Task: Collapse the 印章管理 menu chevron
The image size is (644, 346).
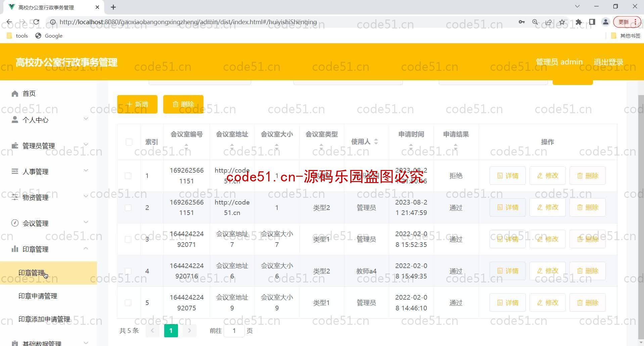Action: (86, 248)
